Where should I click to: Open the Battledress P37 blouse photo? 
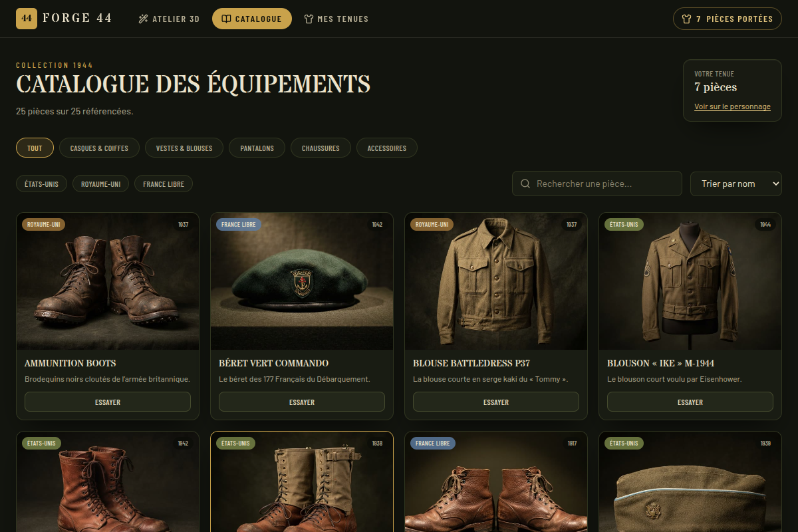point(496,281)
